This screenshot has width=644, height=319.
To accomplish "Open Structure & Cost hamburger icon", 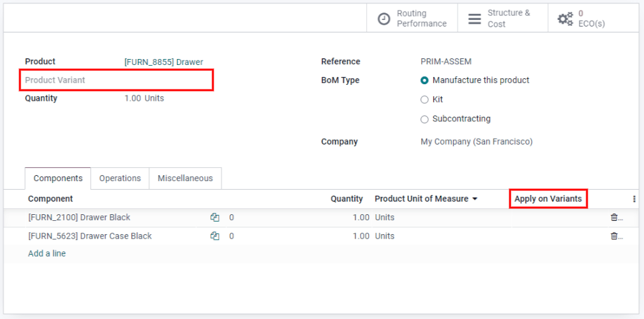I will click(x=474, y=19).
